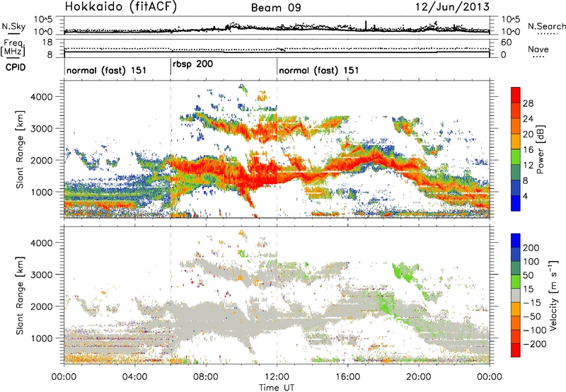Click the '04:00' time axis label
Image resolution: width=566 pixels, height=392 pixels.
[x=135, y=377]
